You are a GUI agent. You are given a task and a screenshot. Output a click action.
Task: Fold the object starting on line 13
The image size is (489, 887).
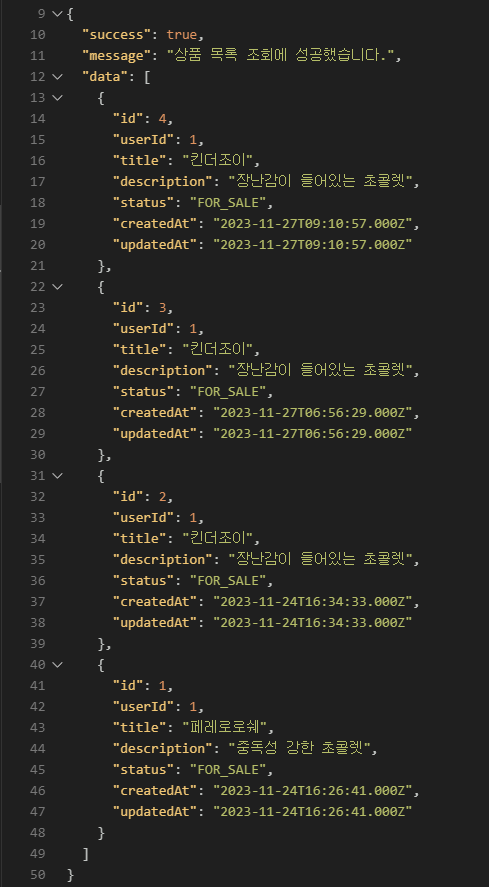tap(57, 97)
